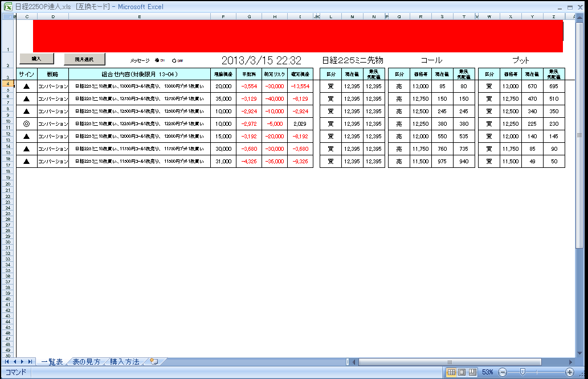Click cell with value -13,554
The image size is (588, 379).
pos(300,86)
